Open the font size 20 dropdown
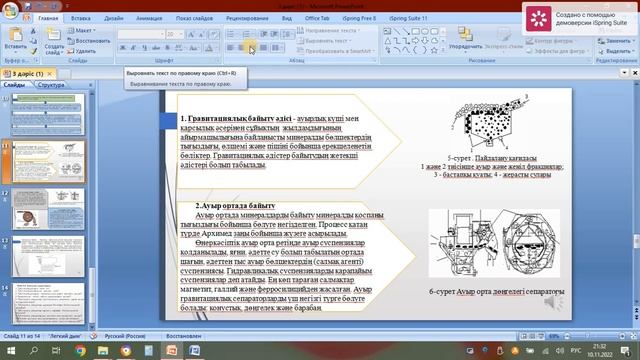Viewport: 640px width, 360px height. click(x=175, y=34)
